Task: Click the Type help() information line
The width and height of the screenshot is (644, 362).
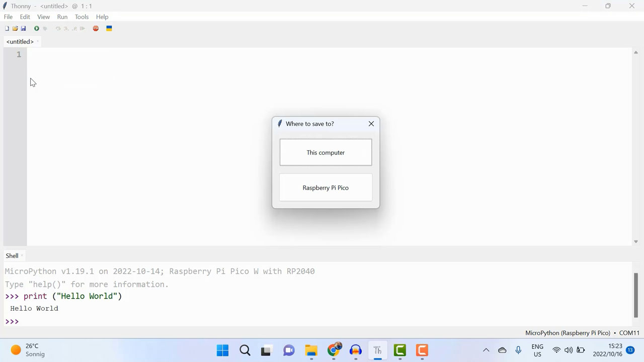Action: coord(87,284)
